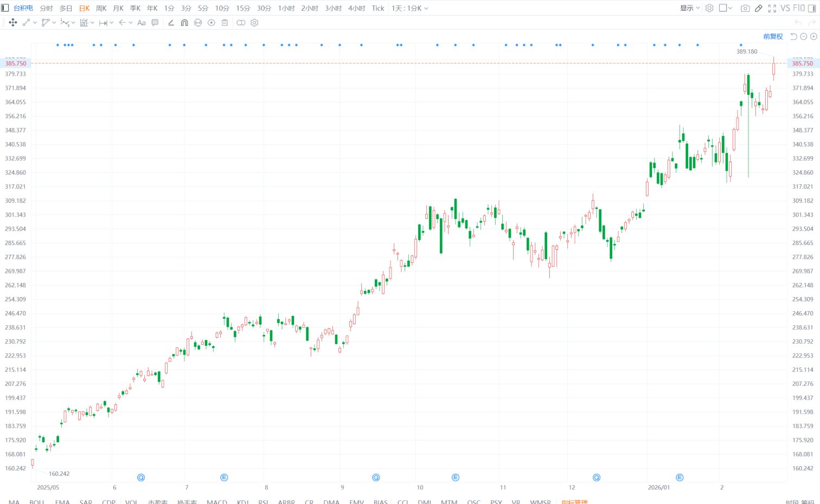The image size is (820, 504).
Task: Reset chart view next to 前复权
Action: click(x=793, y=36)
